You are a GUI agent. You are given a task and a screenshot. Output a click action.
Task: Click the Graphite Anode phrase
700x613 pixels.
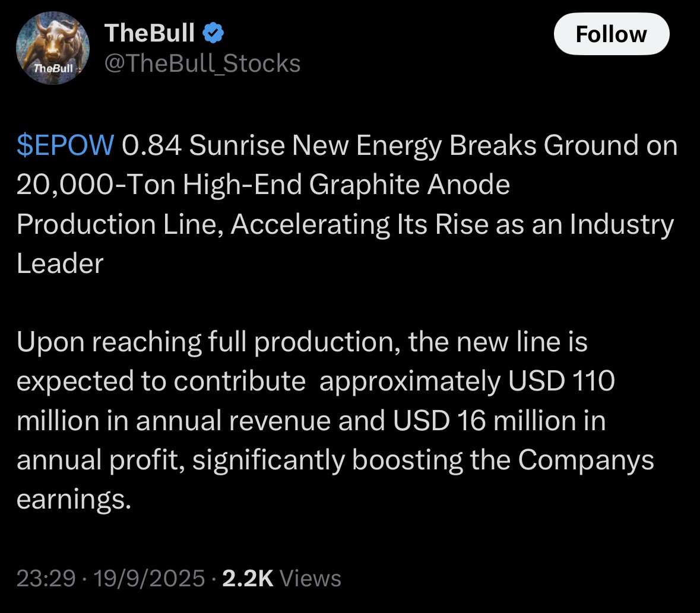pyautogui.click(x=410, y=185)
